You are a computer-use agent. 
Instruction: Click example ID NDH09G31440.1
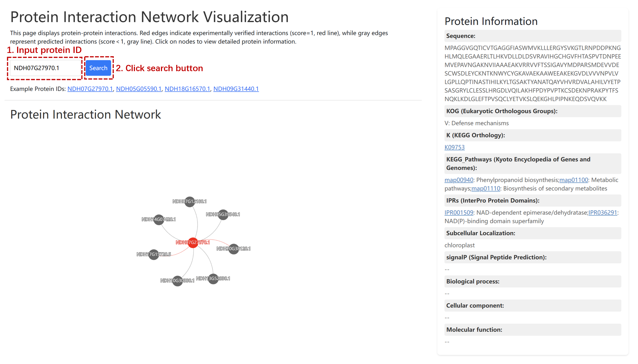coord(236,89)
